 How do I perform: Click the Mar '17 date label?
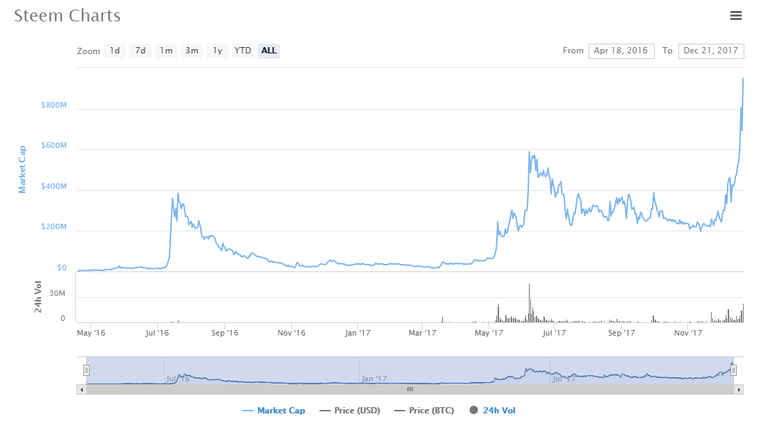click(422, 333)
